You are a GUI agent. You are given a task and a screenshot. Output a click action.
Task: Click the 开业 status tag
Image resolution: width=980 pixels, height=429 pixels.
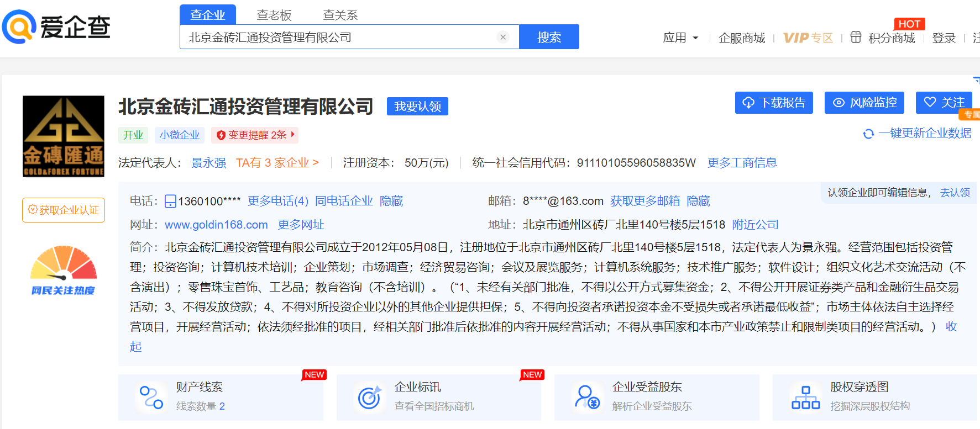click(x=133, y=135)
